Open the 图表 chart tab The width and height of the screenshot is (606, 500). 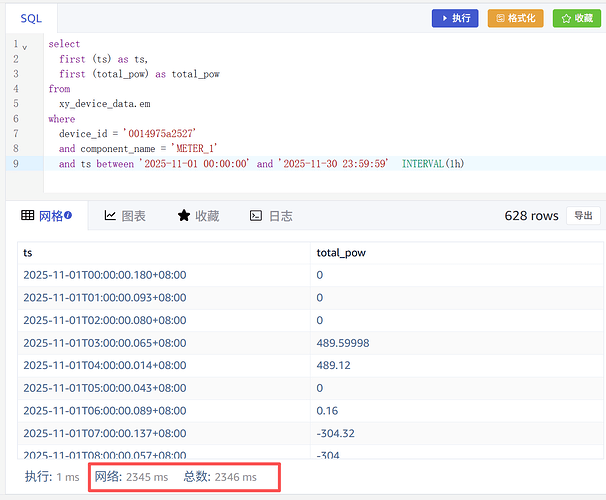[x=125, y=215]
